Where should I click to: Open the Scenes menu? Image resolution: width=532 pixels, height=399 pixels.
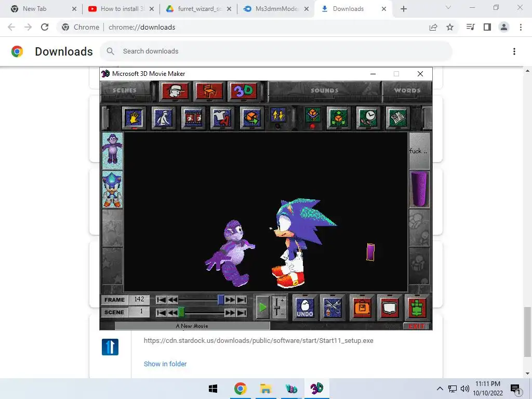click(125, 90)
